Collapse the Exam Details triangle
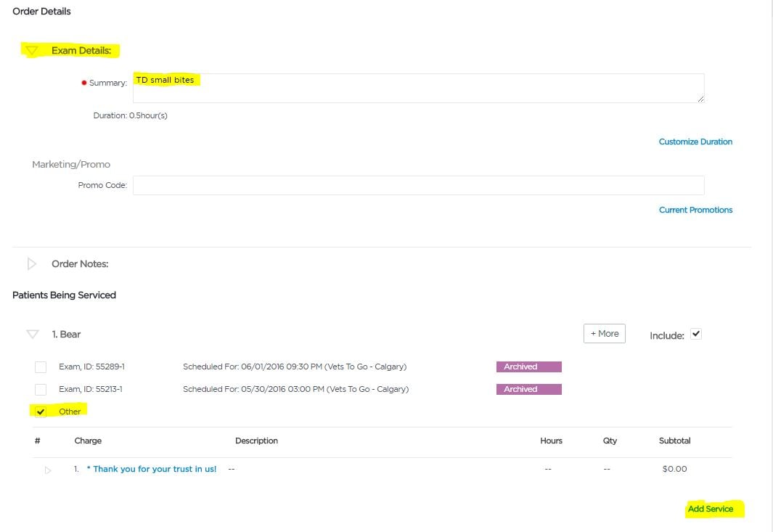This screenshot has width=773, height=532. coord(32,51)
